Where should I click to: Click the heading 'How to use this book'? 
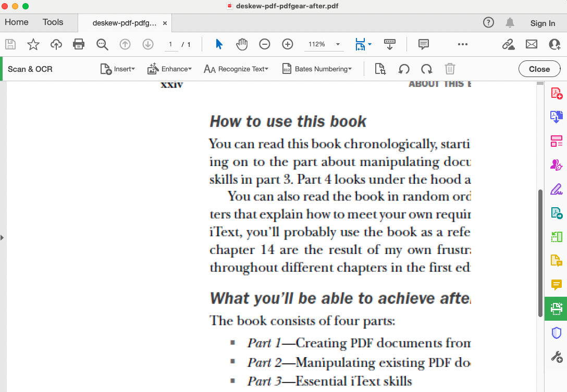tap(288, 121)
